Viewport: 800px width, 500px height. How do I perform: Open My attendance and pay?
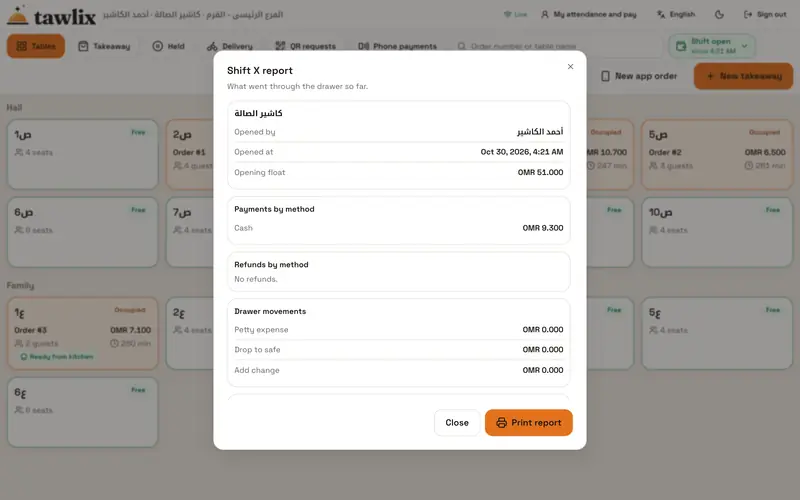pyautogui.click(x=589, y=14)
